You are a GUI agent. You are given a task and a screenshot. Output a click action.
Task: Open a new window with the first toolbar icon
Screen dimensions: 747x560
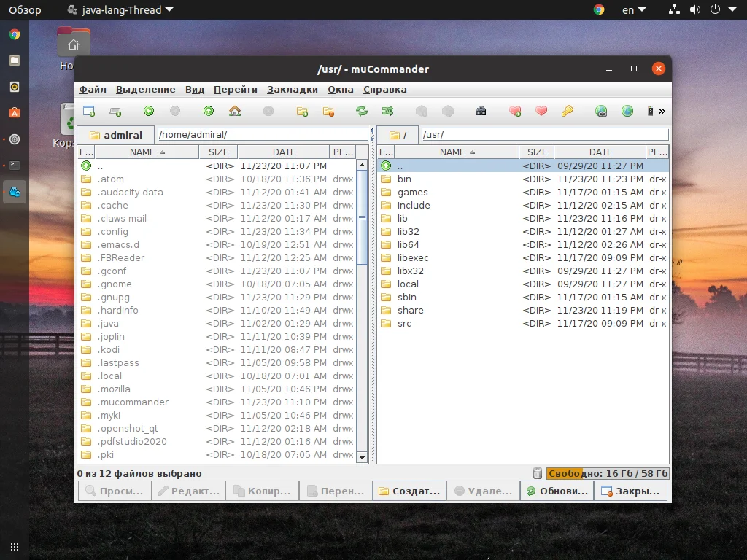(89, 111)
